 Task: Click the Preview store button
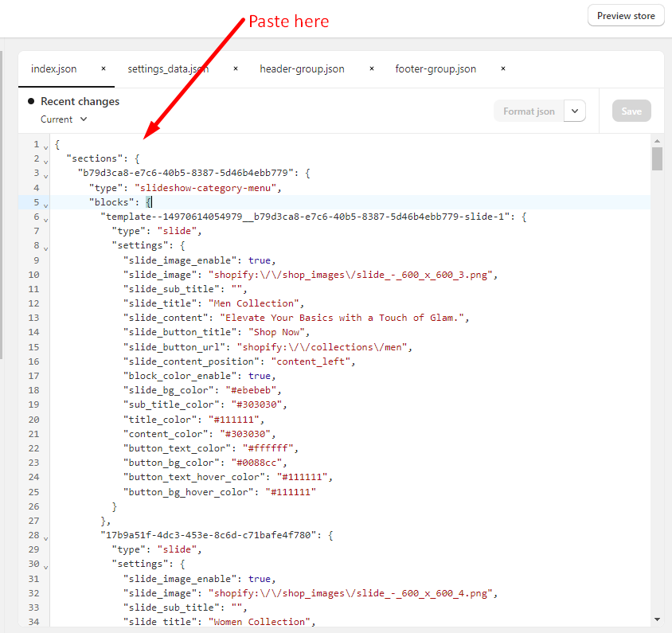tap(626, 16)
